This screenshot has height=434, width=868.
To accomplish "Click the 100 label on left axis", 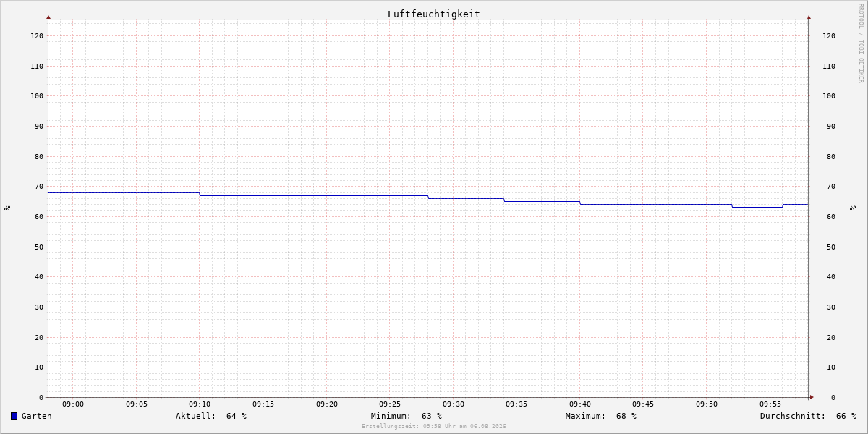I will [36, 95].
